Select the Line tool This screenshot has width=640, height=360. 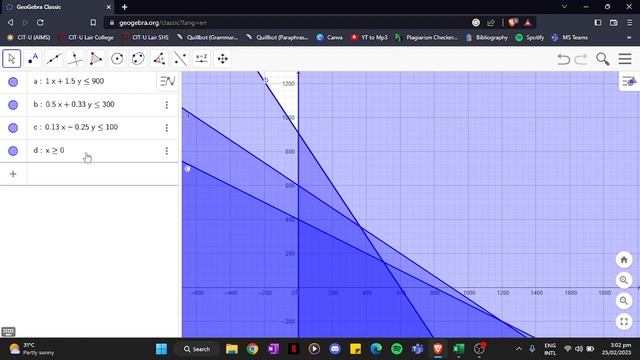pyautogui.click(x=54, y=59)
